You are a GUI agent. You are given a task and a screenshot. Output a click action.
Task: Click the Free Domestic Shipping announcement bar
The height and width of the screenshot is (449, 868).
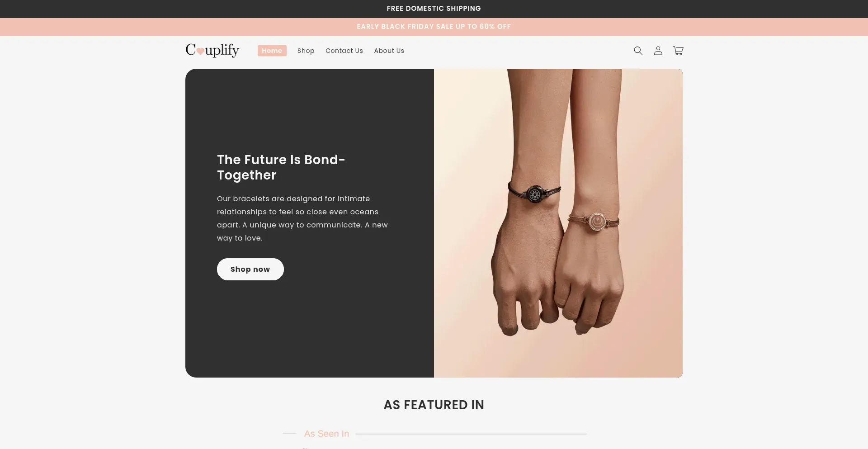(434, 9)
